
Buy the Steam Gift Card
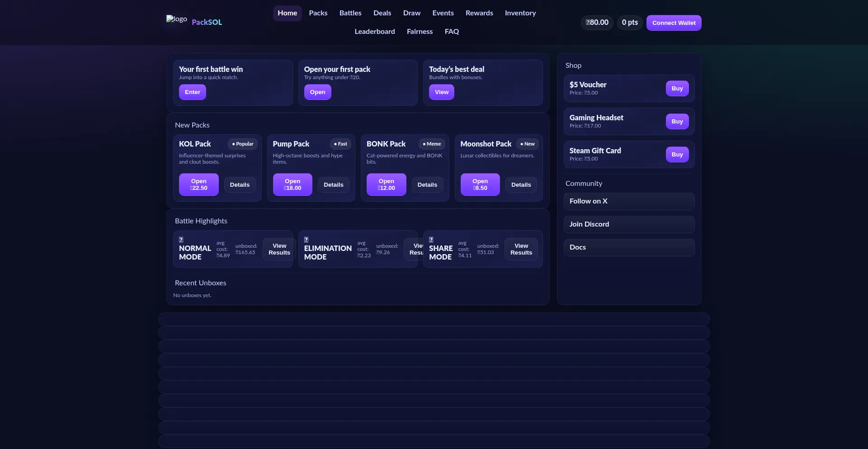[677, 155]
